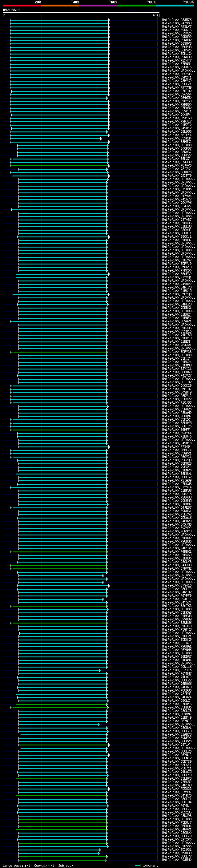Select the label UniRef100_B1ABS8

click(177, 735)
